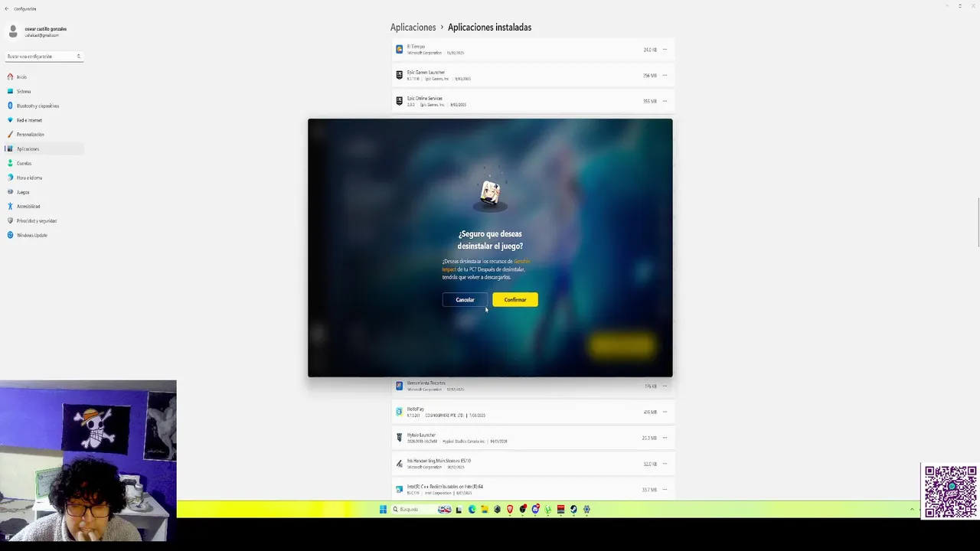Cancel the uninstall dialog
980x551 pixels.
coord(465,299)
